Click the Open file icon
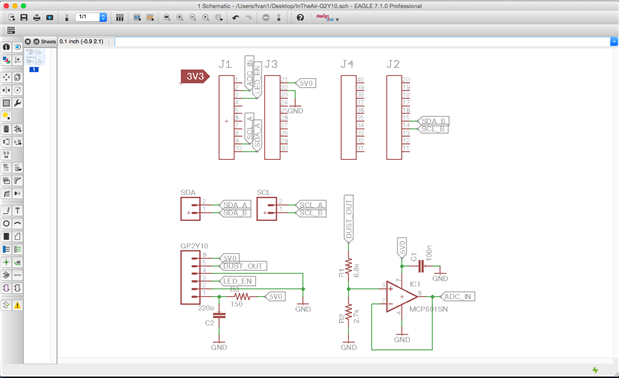The image size is (619, 378). [x=11, y=17]
